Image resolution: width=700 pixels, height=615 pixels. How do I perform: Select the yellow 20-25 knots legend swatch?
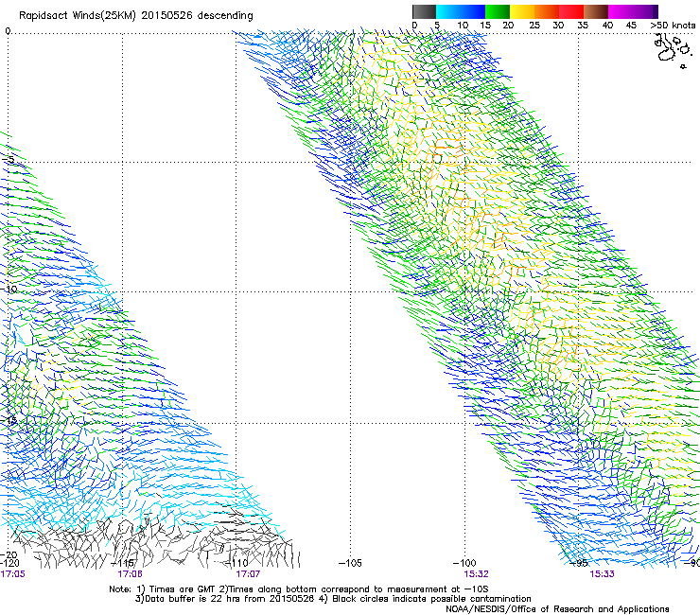click(522, 11)
